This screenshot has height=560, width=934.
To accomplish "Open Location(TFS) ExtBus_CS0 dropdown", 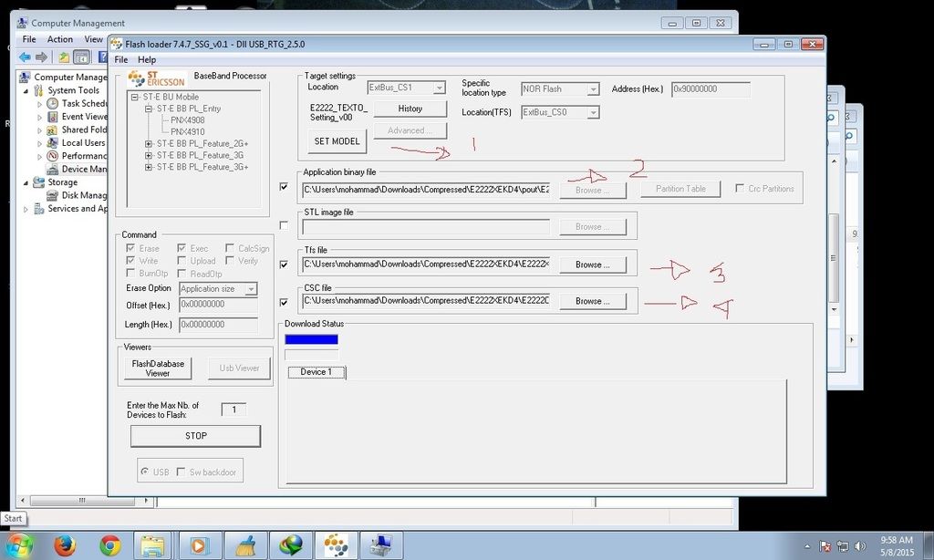I will (x=593, y=112).
